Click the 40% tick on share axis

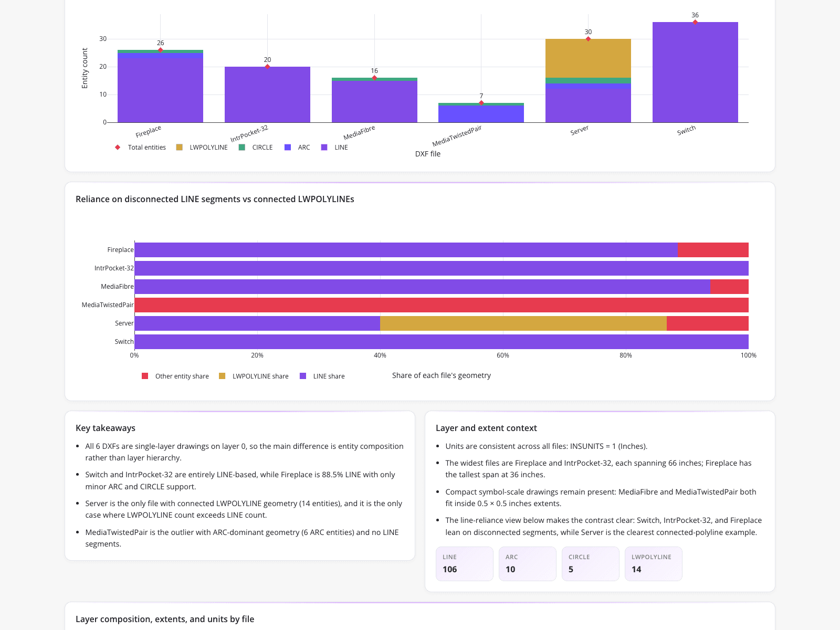click(380, 355)
